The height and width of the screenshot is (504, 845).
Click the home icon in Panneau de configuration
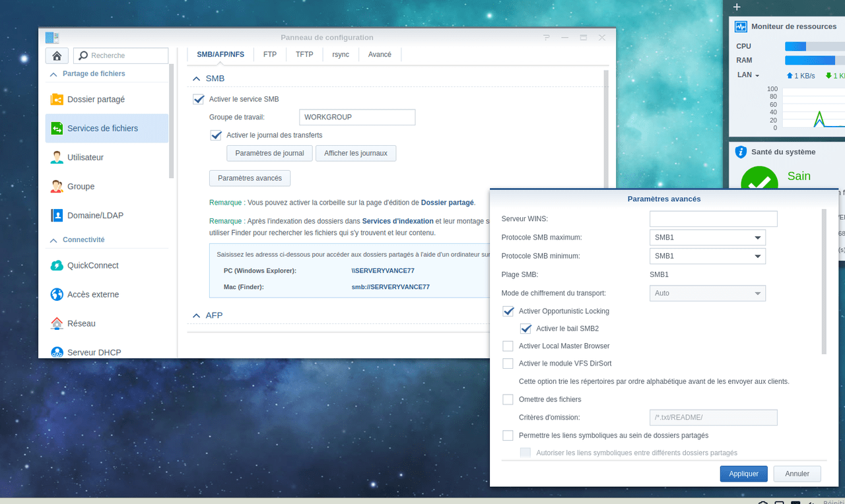56,55
